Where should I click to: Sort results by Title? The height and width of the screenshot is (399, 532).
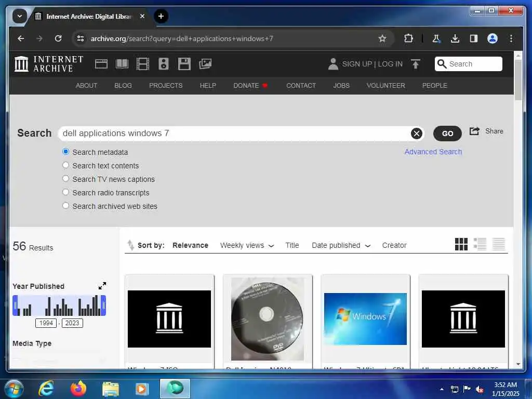[x=292, y=245]
